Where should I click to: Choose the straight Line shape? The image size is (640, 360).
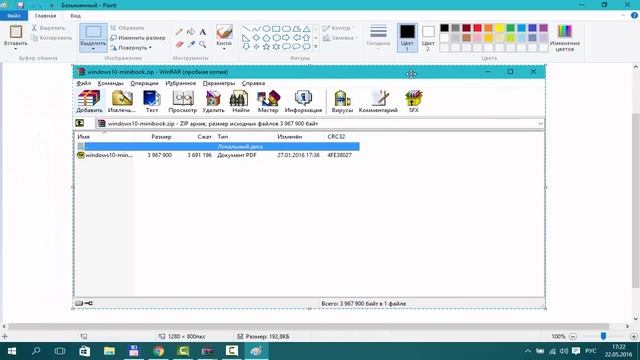tap(246, 29)
